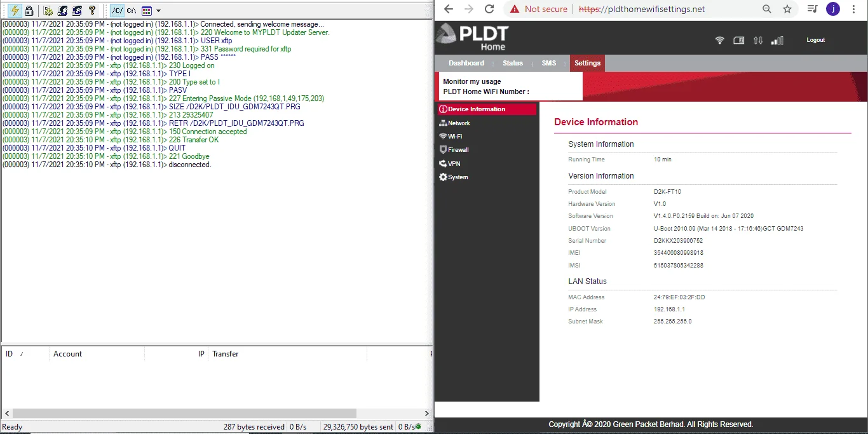Click the IP Address value 192.168.1.1
The height and width of the screenshot is (434, 868).
pyautogui.click(x=669, y=309)
